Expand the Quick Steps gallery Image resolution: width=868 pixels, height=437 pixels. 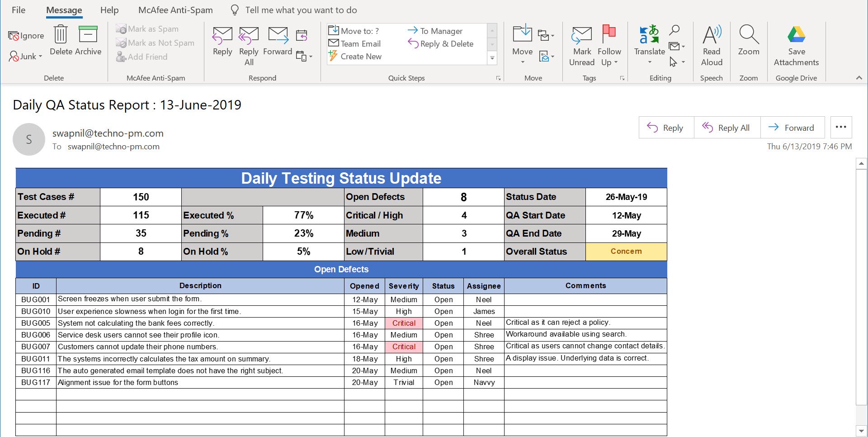492,58
